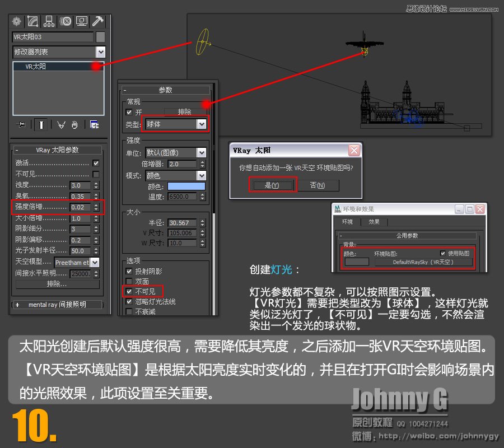
Task: Expand the 天空模型 Preetham dropdown
Action: pos(94,263)
